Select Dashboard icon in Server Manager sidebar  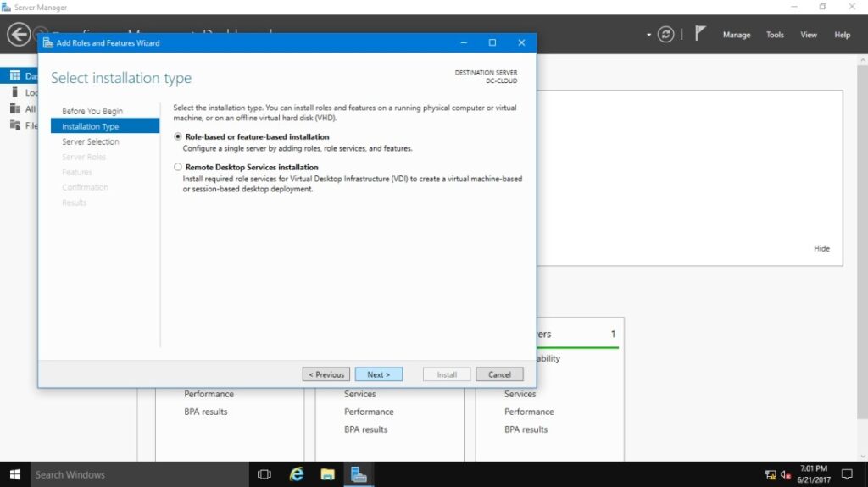[15, 76]
